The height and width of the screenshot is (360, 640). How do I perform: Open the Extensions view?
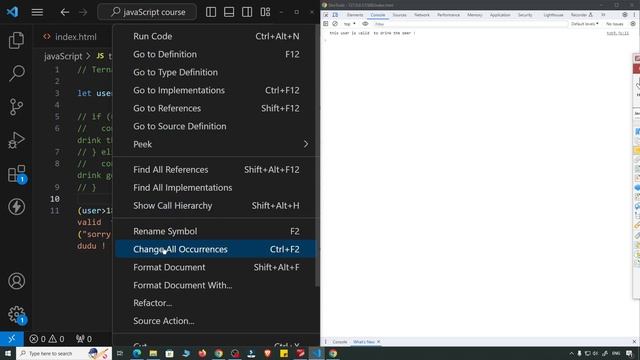tap(17, 174)
